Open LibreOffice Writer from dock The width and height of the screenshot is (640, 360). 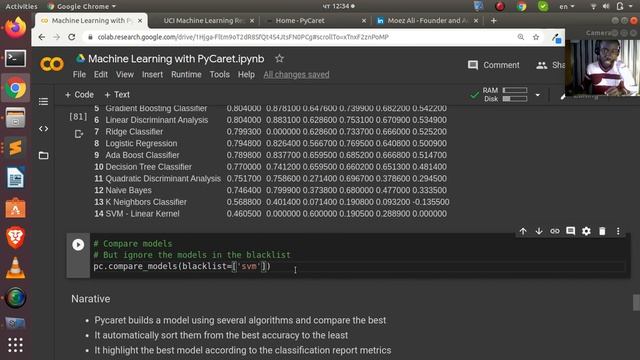16,178
